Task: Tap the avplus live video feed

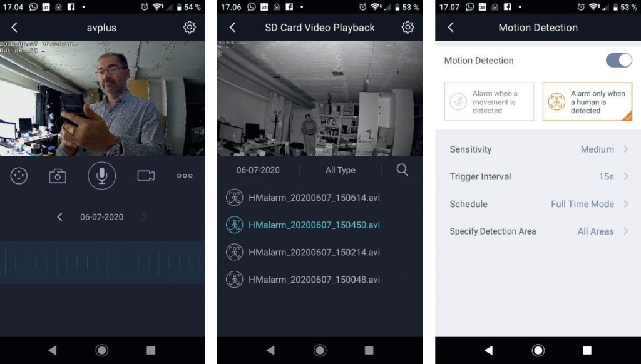Action: (x=103, y=98)
